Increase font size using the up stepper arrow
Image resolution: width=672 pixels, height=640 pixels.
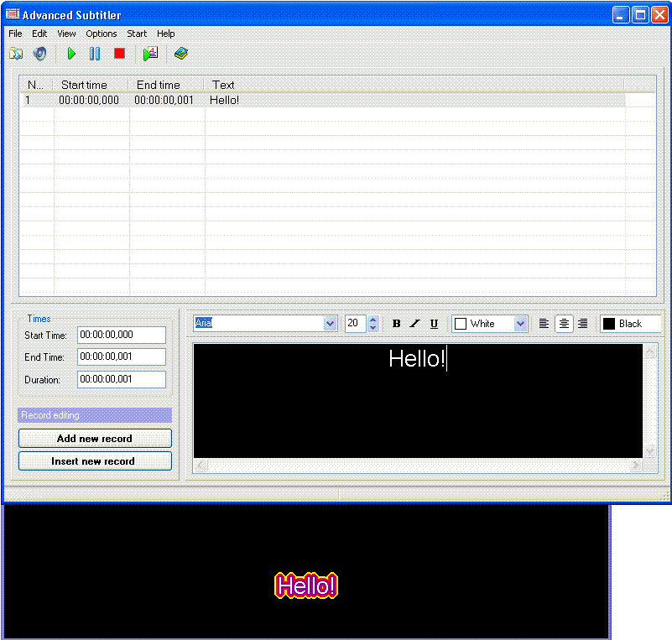372,320
